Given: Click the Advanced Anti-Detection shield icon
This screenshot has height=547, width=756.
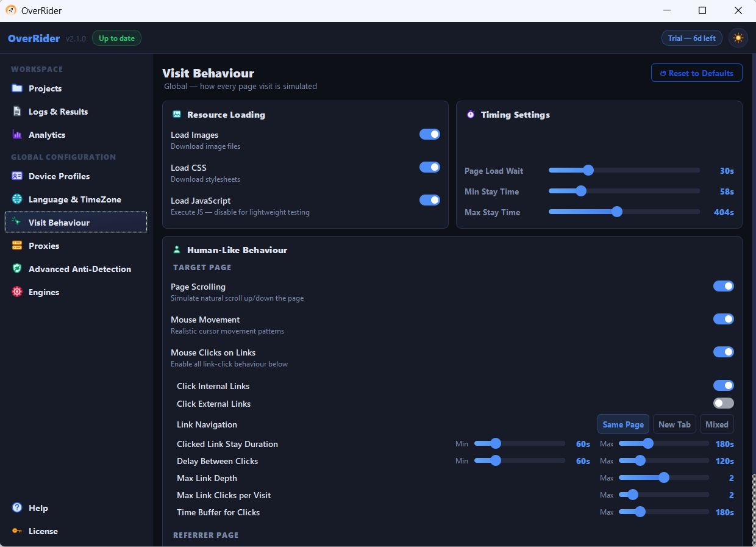Looking at the screenshot, I should 17,269.
